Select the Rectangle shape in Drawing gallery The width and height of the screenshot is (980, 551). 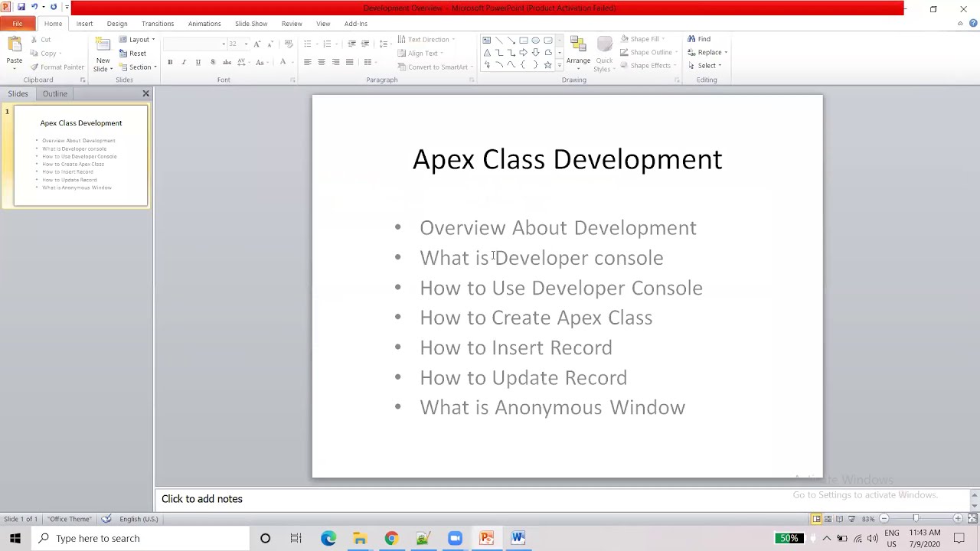pyautogui.click(x=524, y=40)
